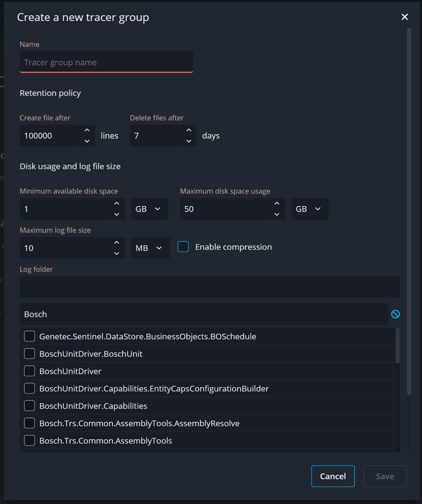
Task: Expand the MB log file size unit dropdown
Action: tap(150, 248)
